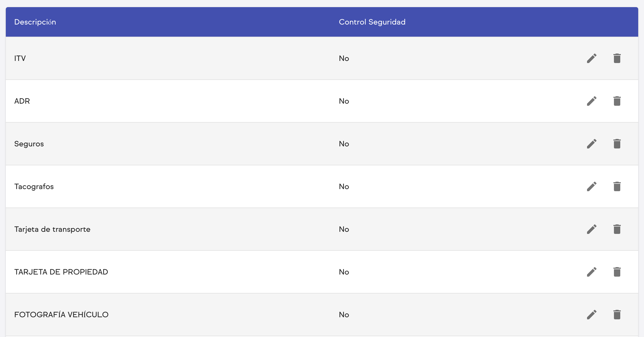Remove the Seguros entry
Image resolution: width=644 pixels, height=337 pixels.
point(617,144)
